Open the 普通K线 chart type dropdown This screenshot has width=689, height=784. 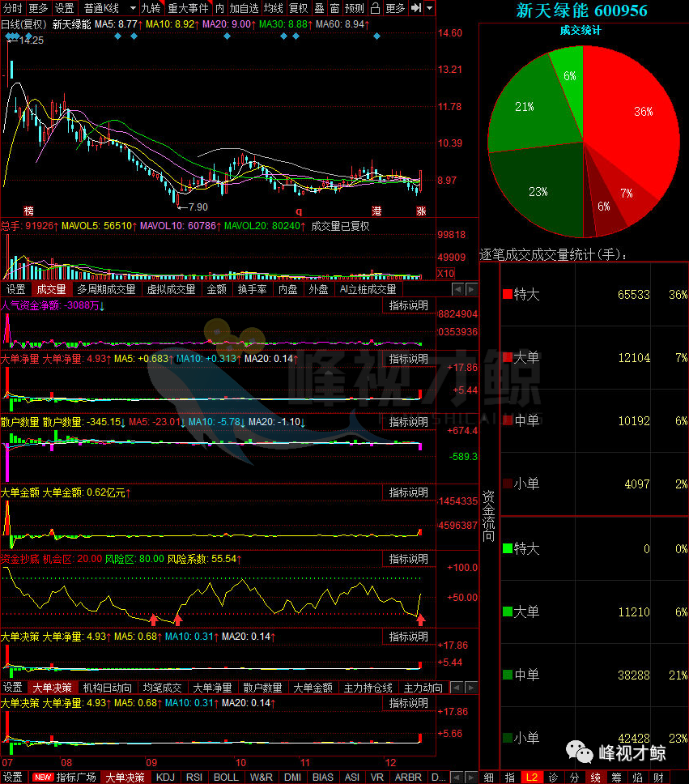coord(109,8)
